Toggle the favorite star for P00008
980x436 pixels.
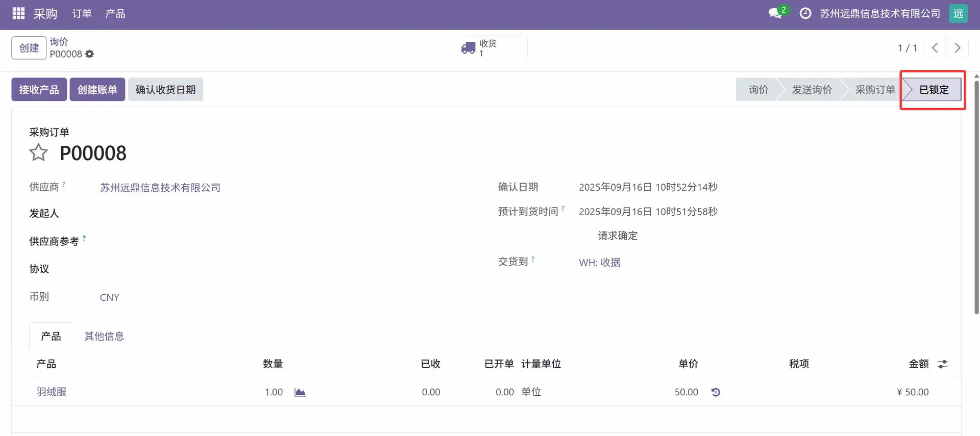tap(38, 153)
